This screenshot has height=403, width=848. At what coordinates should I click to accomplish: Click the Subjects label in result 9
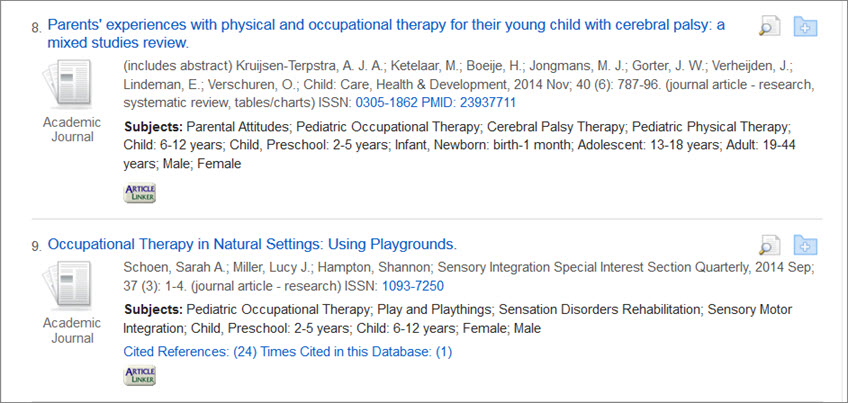[x=153, y=309]
